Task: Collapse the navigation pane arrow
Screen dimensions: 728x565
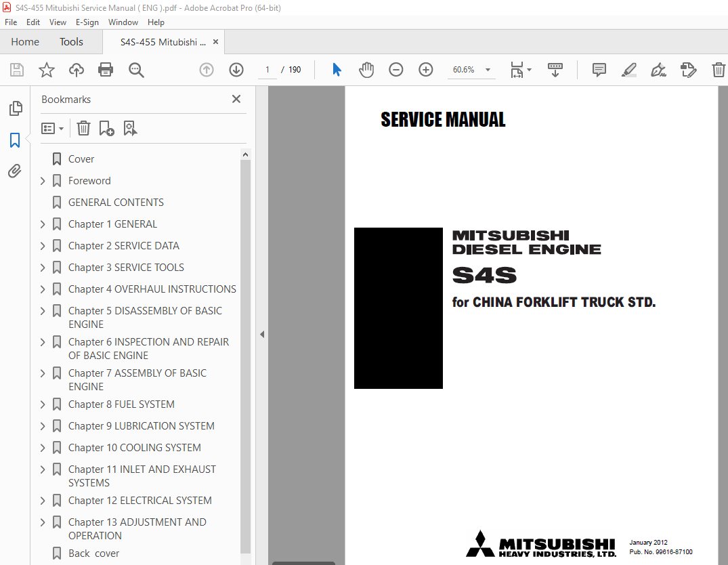Action: (262, 334)
